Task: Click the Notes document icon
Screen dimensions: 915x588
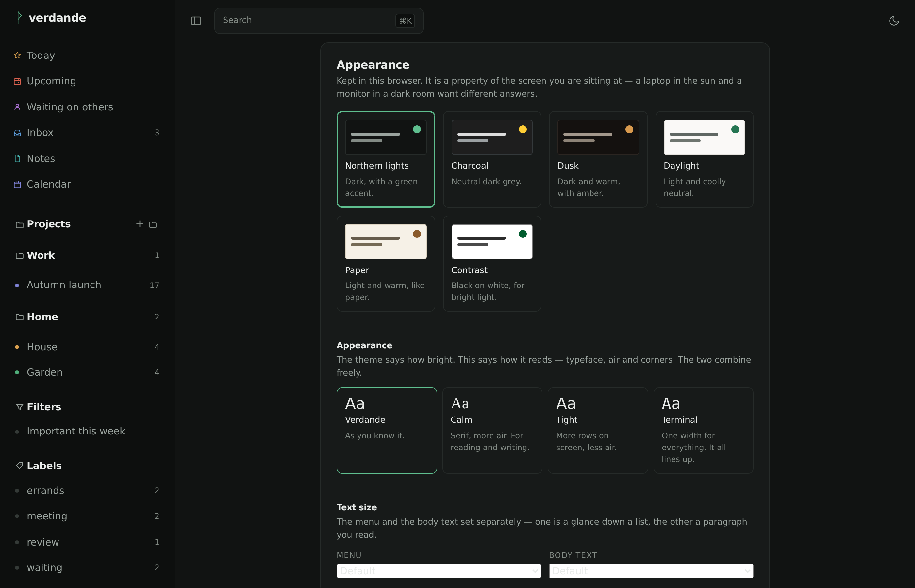Action: pyautogui.click(x=17, y=158)
